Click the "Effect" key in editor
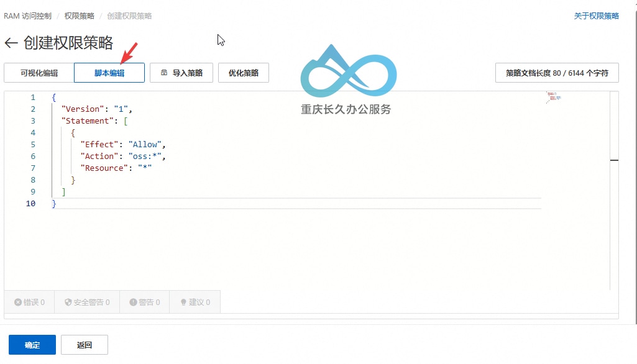 click(x=99, y=145)
